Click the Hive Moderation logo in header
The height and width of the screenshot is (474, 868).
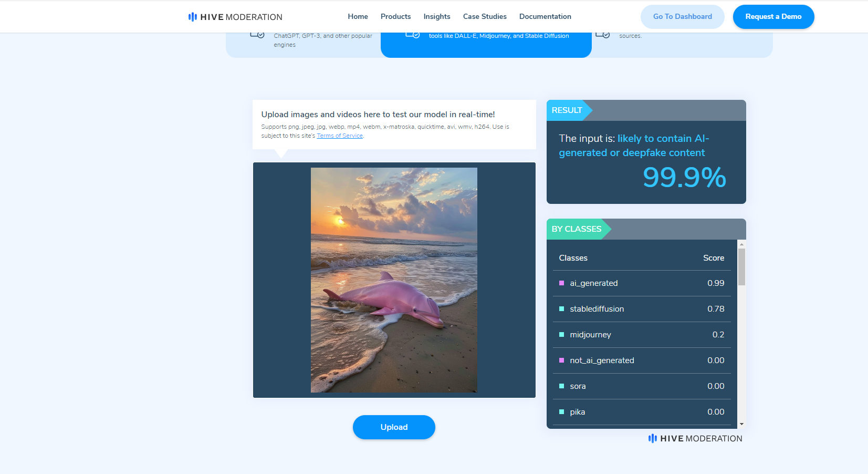click(x=235, y=17)
